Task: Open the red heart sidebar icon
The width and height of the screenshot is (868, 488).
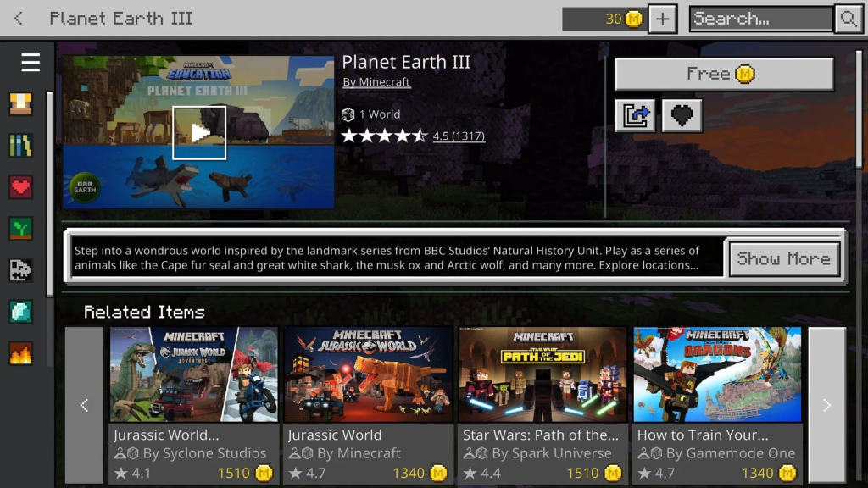Action: [20, 187]
